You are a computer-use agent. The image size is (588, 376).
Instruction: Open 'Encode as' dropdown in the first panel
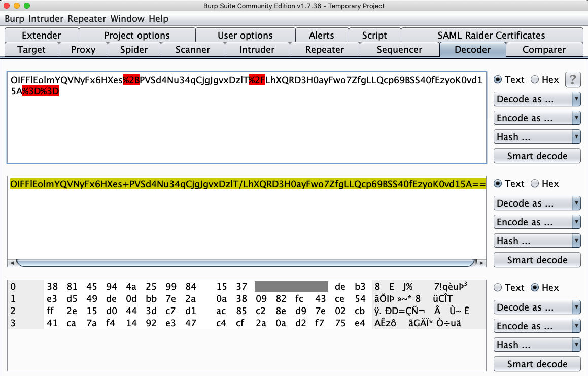(537, 118)
